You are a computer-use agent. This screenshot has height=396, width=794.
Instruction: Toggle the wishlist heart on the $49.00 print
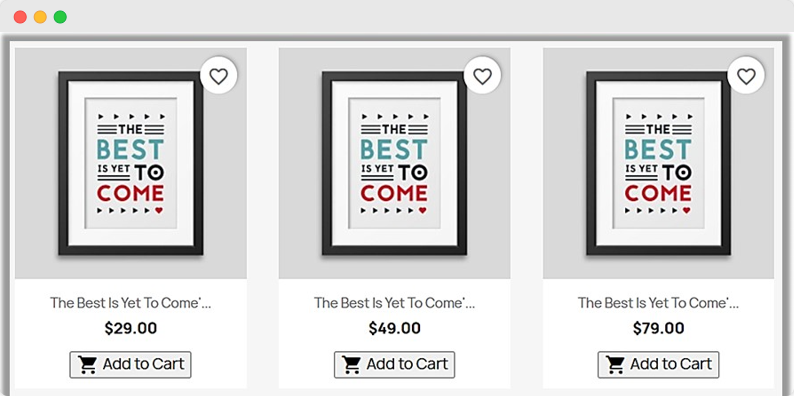482,76
